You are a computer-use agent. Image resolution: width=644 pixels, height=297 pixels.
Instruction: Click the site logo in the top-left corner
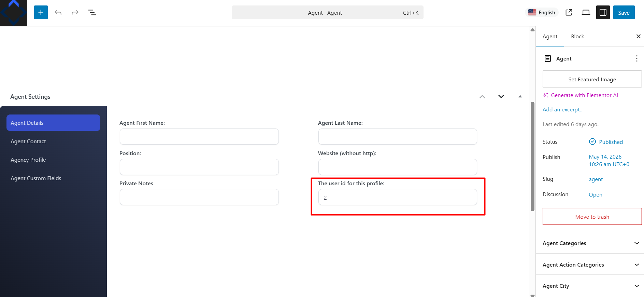[14, 13]
